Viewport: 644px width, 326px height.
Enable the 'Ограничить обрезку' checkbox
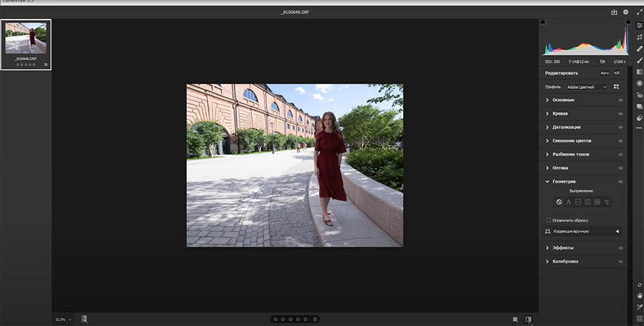(548, 220)
